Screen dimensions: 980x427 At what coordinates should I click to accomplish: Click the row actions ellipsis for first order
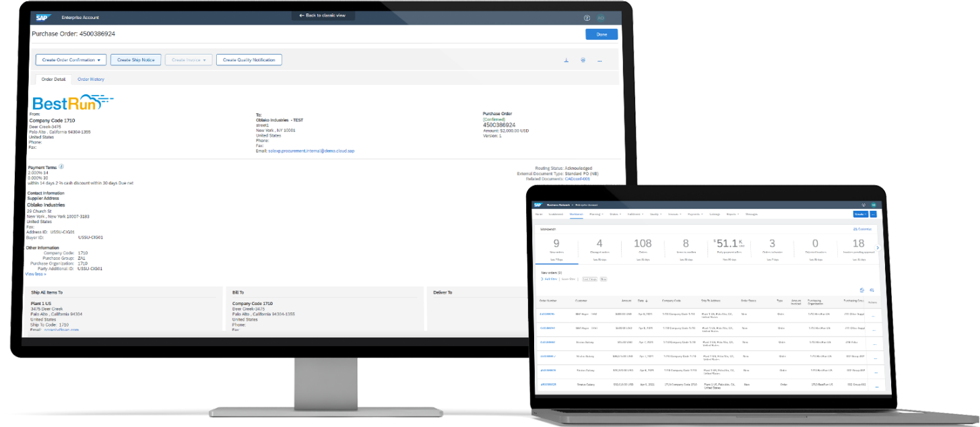pyautogui.click(x=874, y=315)
